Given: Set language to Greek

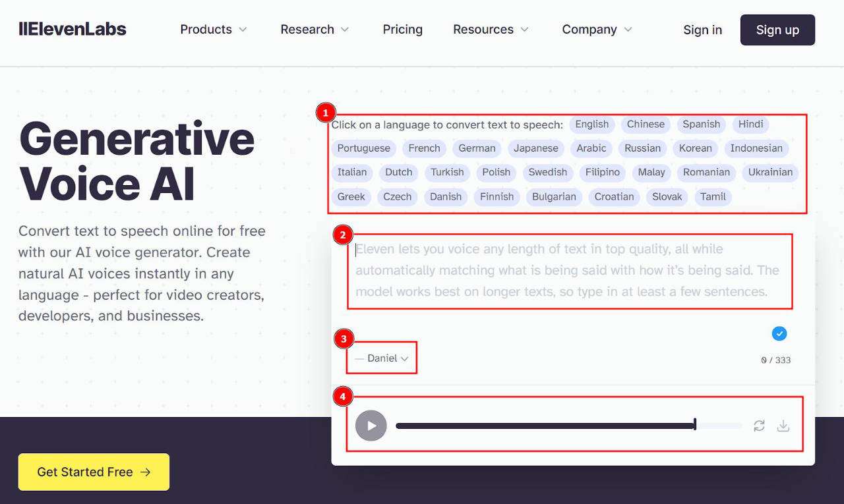Looking at the screenshot, I should 351,197.
